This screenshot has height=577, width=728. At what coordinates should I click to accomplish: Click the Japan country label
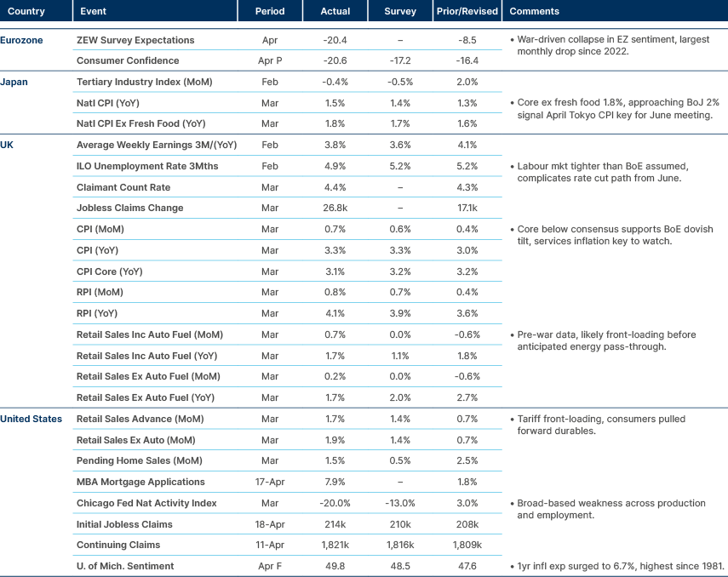[13, 82]
